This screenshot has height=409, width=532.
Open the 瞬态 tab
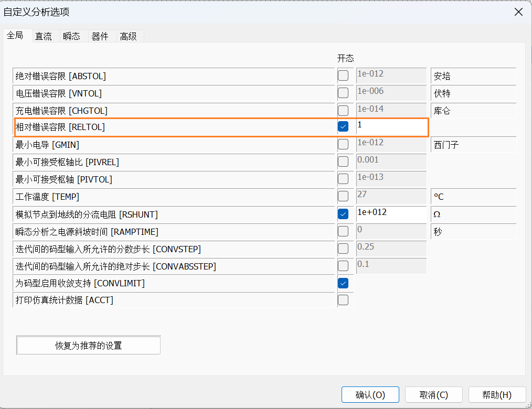pos(71,36)
